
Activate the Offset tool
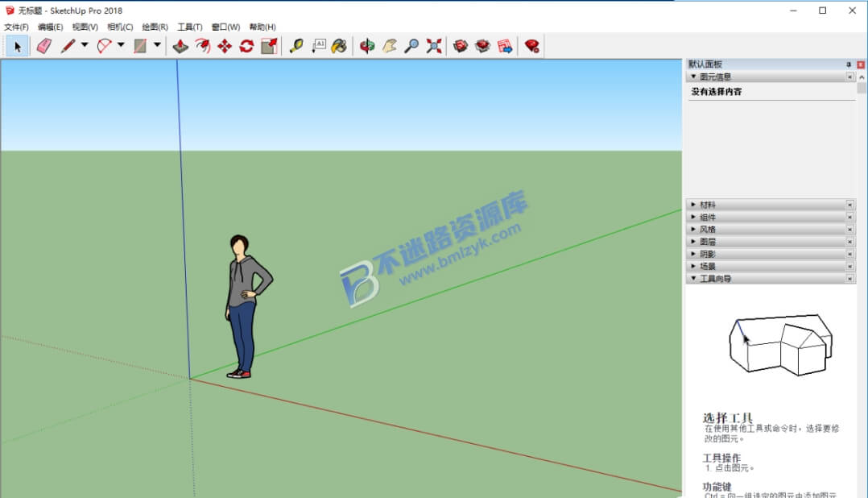(203, 46)
